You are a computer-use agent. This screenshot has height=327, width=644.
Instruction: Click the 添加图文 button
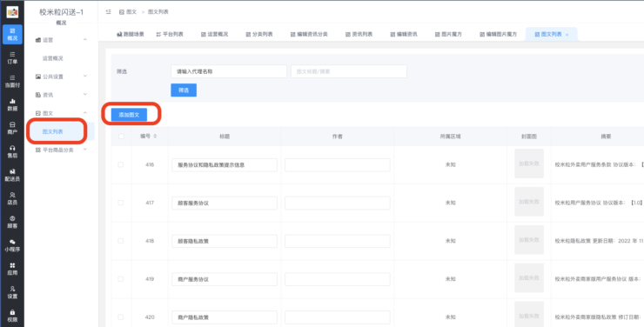click(129, 115)
